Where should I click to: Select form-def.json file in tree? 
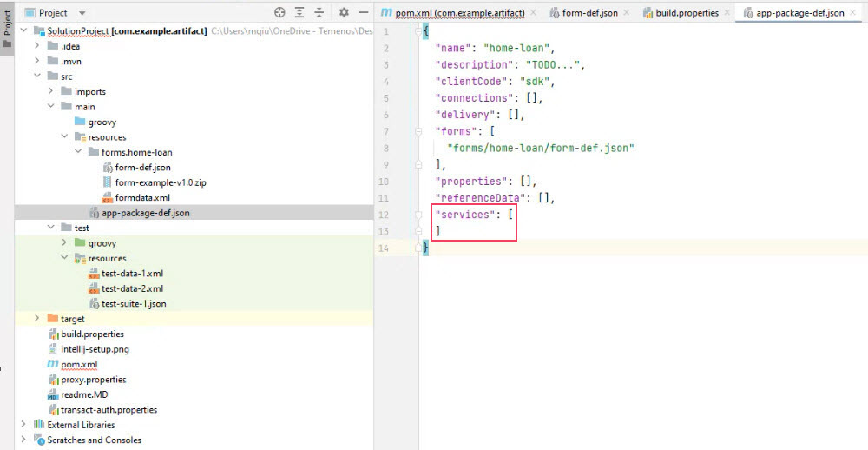point(143,168)
